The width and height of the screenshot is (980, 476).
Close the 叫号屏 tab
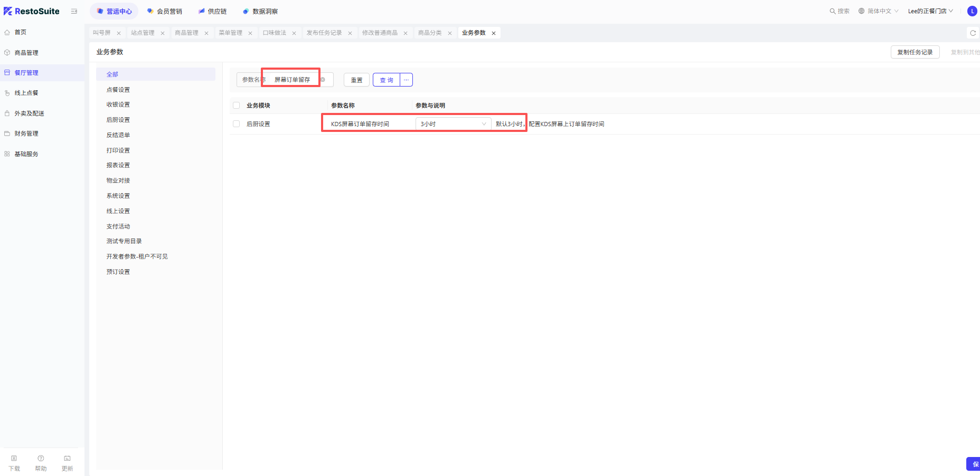[x=119, y=33]
